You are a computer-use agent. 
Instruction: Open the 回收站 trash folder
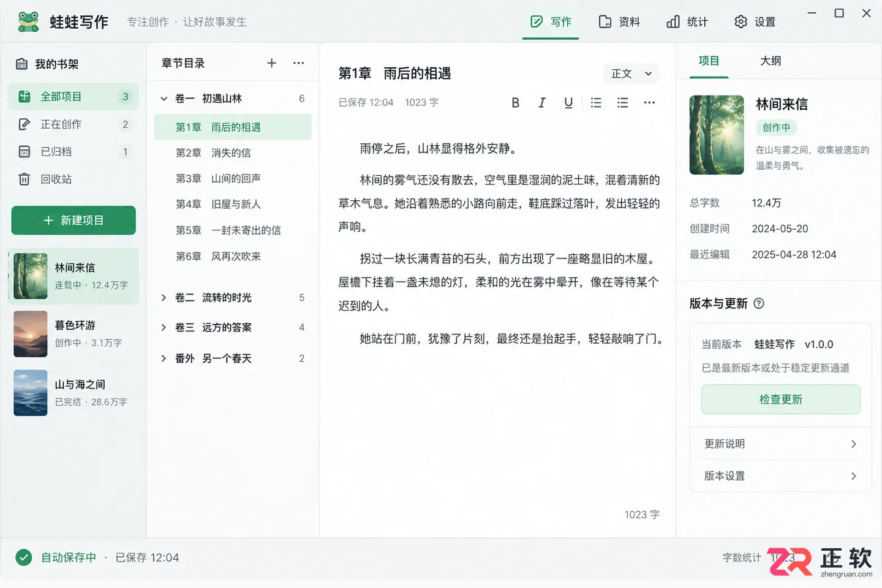tap(73, 179)
